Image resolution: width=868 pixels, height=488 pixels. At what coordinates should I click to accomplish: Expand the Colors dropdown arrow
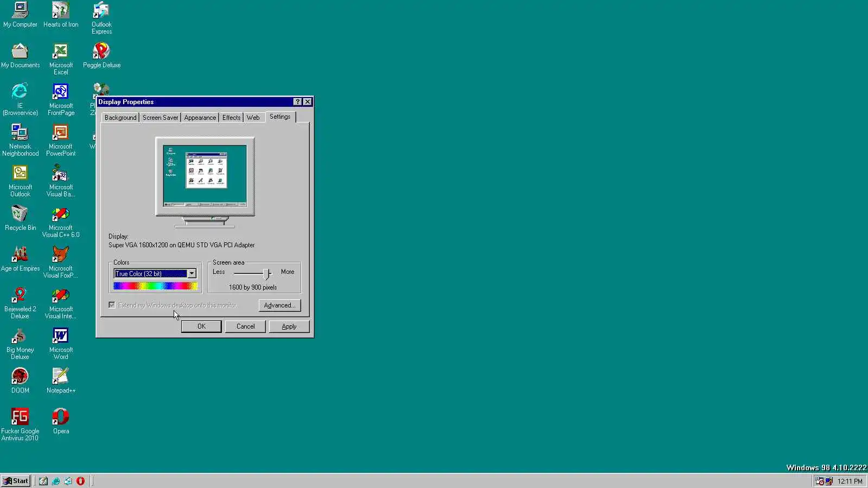[x=192, y=274]
